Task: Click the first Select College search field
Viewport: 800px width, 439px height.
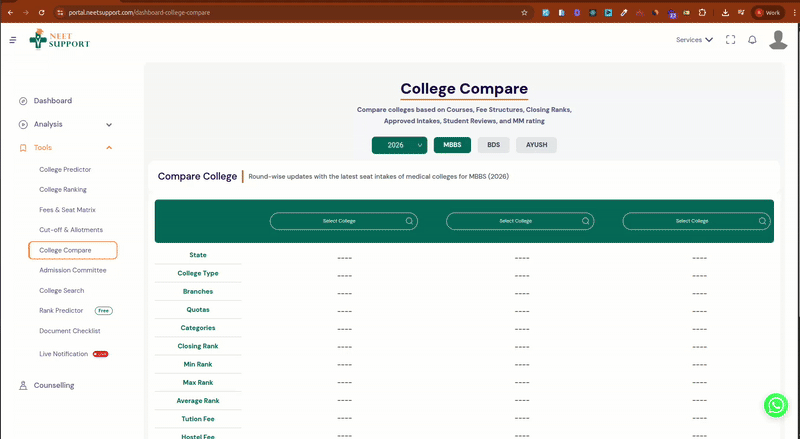Action: coord(340,221)
